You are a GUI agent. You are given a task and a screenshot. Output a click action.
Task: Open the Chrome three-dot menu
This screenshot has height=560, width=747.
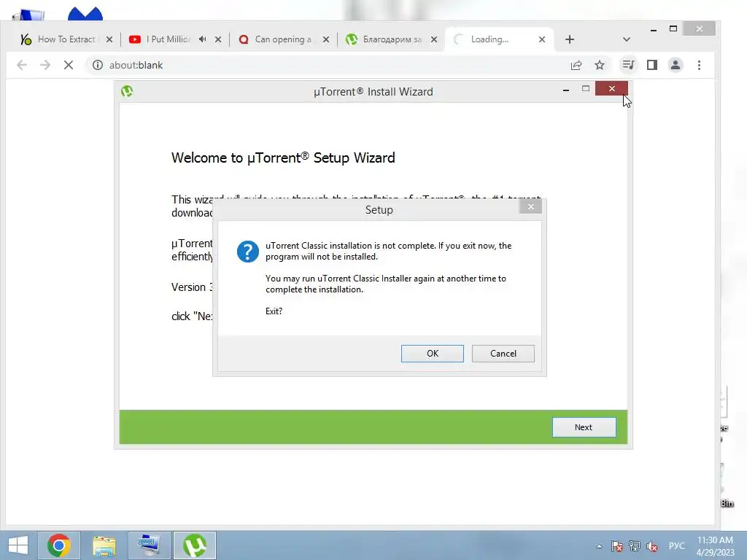pos(699,65)
